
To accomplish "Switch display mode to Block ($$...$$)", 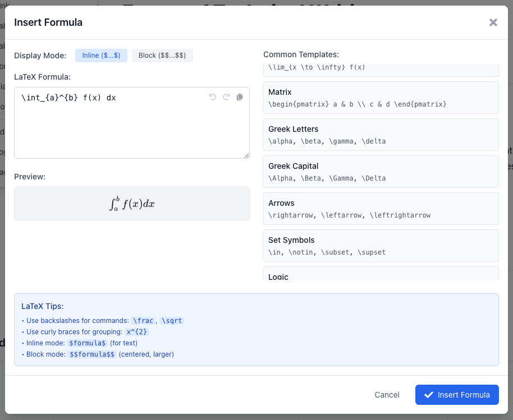I will coord(162,56).
